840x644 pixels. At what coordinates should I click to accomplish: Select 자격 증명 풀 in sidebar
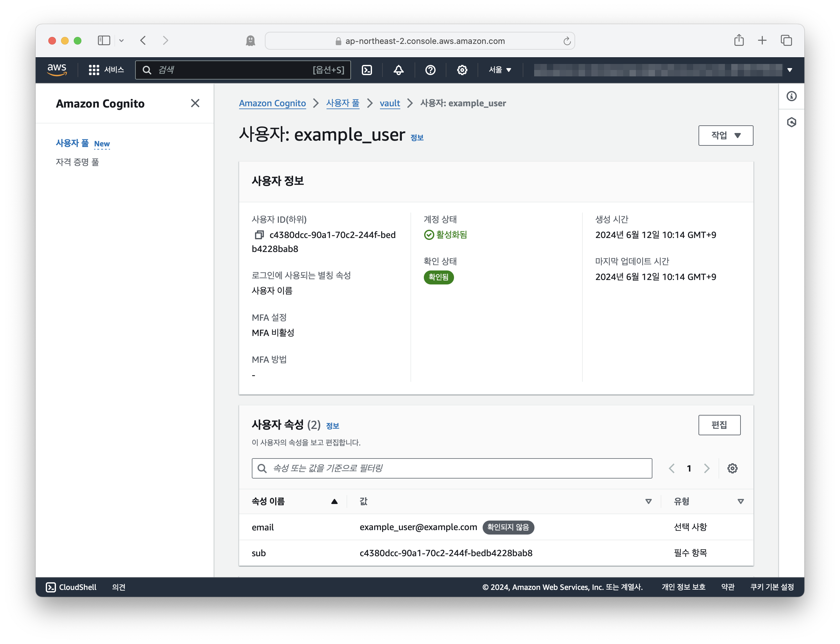pyautogui.click(x=77, y=162)
